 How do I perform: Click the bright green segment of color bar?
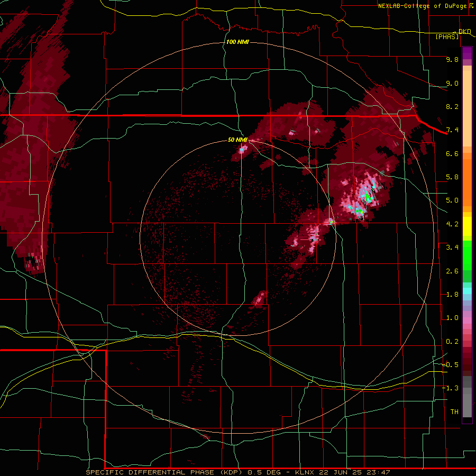coord(467,255)
